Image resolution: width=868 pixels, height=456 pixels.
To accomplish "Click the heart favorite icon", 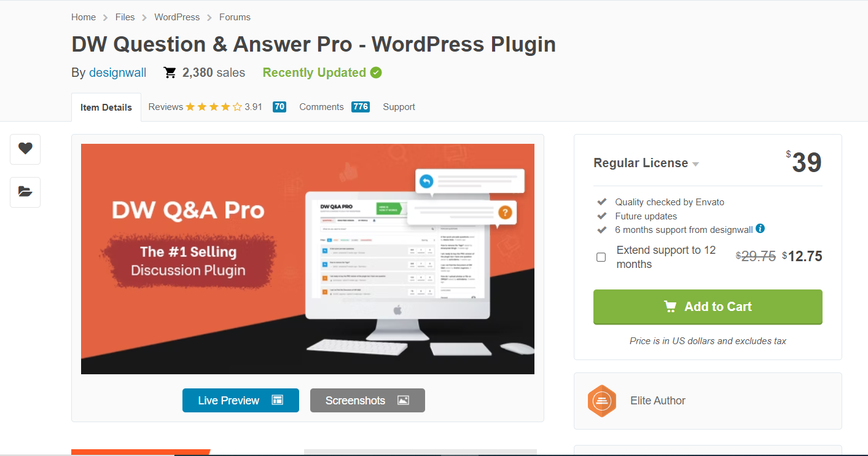I will pyautogui.click(x=25, y=149).
